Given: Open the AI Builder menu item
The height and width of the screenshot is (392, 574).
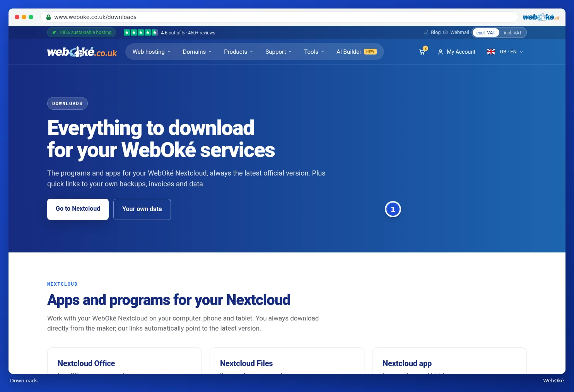Looking at the screenshot, I should coord(356,52).
